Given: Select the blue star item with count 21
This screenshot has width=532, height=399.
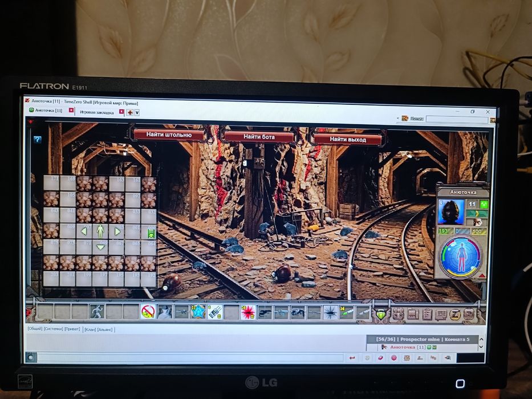Looking at the screenshot, I should coord(198,312).
